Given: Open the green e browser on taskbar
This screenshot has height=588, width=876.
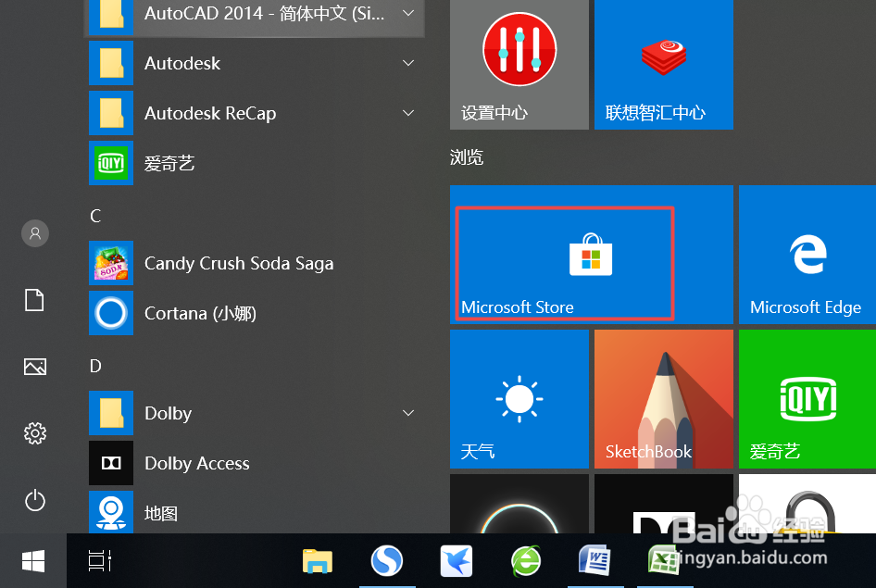Looking at the screenshot, I should coord(526,561).
